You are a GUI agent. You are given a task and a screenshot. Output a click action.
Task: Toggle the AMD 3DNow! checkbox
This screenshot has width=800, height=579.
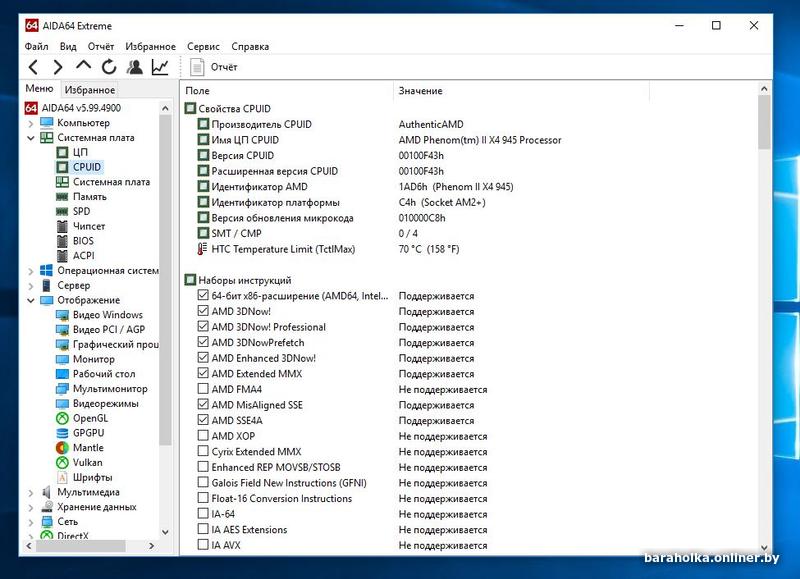point(203,311)
